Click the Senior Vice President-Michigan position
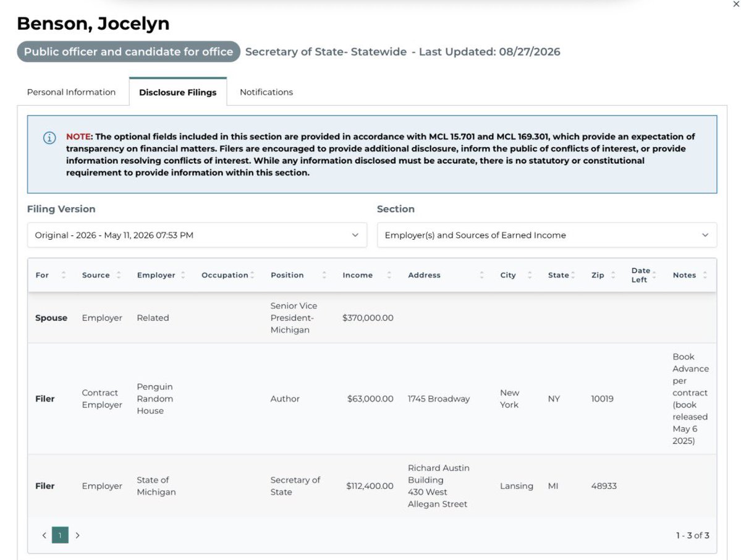The height and width of the screenshot is (560, 741). point(294,318)
